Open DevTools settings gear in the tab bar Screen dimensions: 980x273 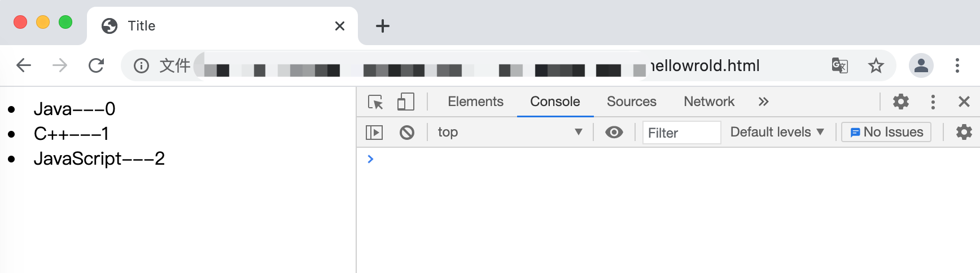[x=901, y=102]
